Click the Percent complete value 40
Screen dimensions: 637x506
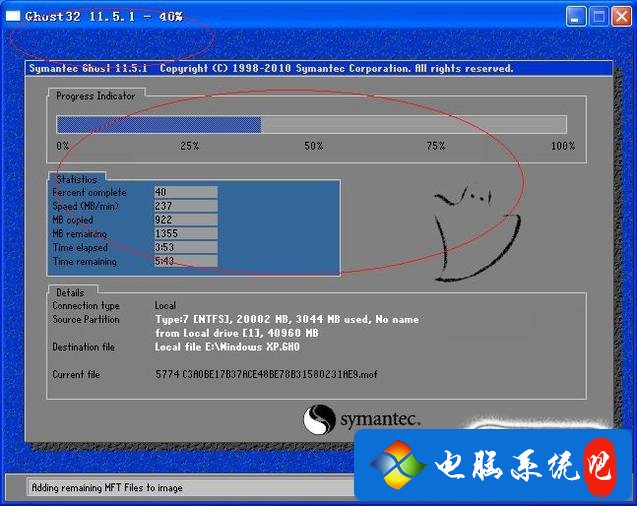point(186,192)
